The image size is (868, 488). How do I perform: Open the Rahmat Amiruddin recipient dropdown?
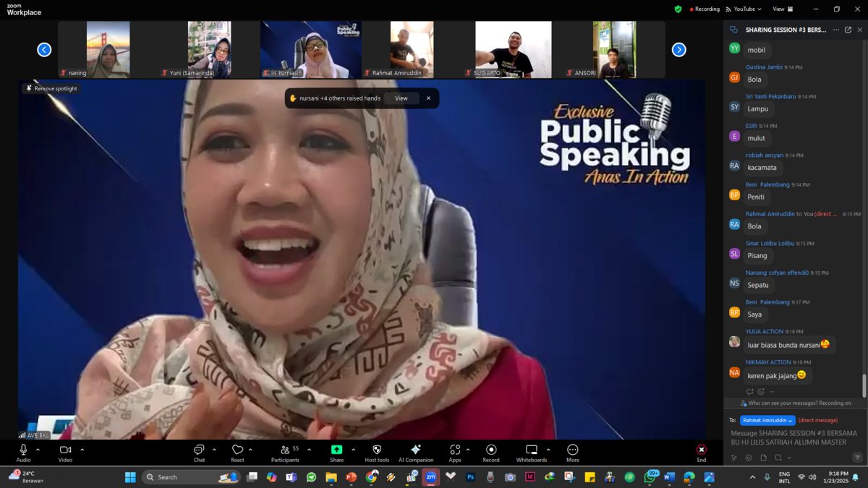[x=767, y=420]
